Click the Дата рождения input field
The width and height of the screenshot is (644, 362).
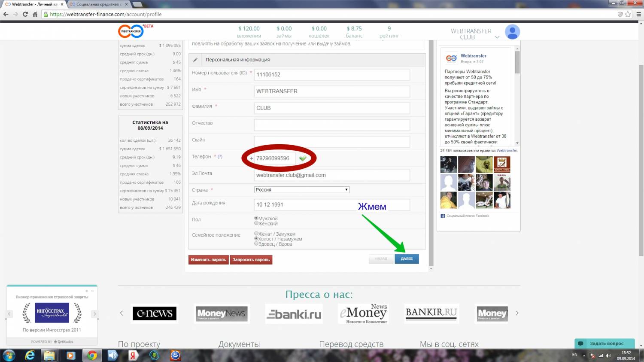pos(332,204)
